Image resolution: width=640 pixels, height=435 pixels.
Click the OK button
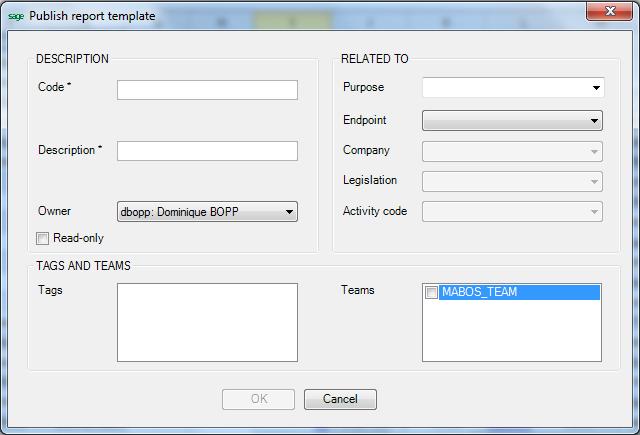click(259, 399)
